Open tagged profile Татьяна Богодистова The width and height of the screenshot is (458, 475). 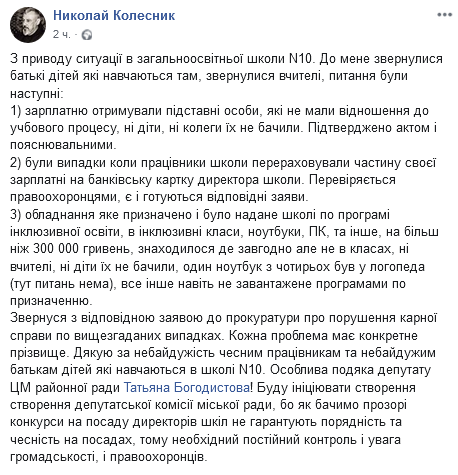pos(187,387)
